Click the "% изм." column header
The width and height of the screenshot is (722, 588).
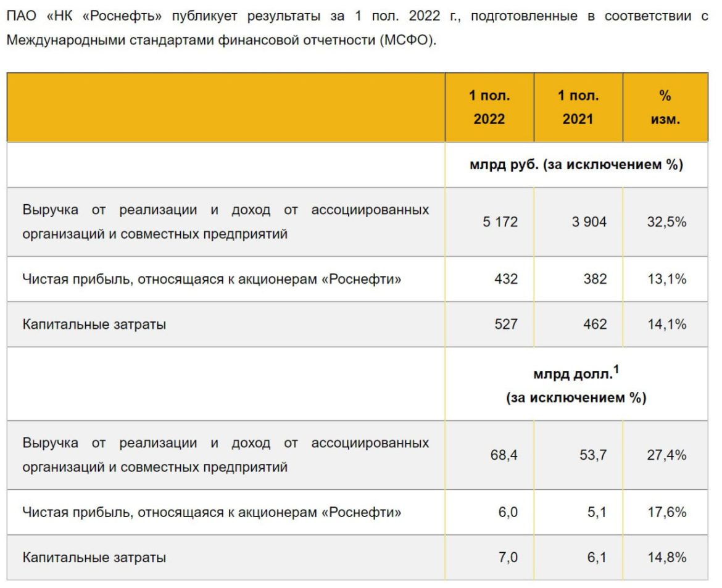pyautogui.click(x=665, y=107)
